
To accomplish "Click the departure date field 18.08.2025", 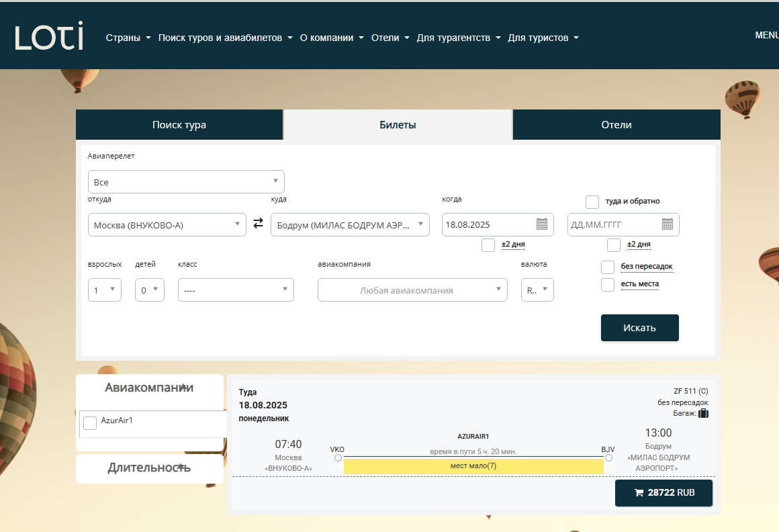I will pyautogui.click(x=498, y=224).
